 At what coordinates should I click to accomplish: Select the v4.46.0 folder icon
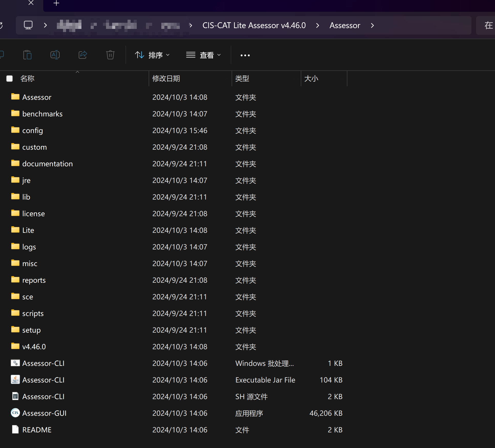(15, 346)
